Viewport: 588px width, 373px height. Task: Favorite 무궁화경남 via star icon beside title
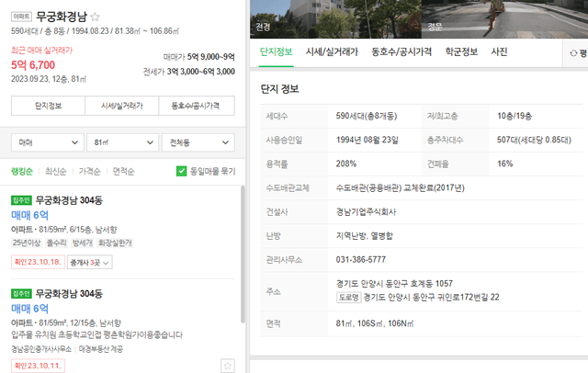pyautogui.click(x=96, y=17)
